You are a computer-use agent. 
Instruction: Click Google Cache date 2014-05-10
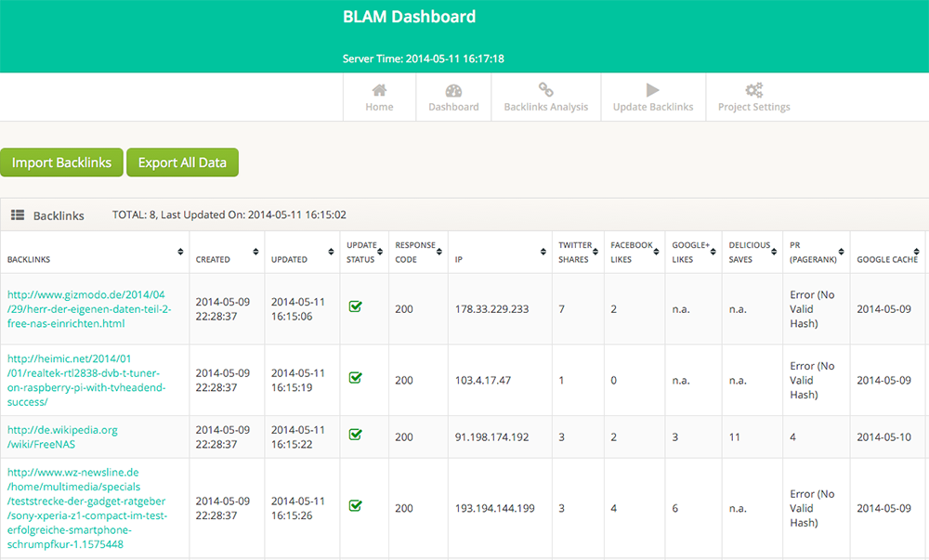click(x=884, y=436)
